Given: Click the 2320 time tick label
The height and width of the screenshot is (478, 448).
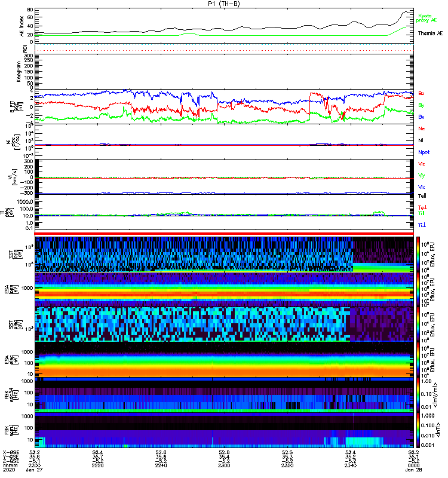Looking at the screenshot, I should coord(287,465).
